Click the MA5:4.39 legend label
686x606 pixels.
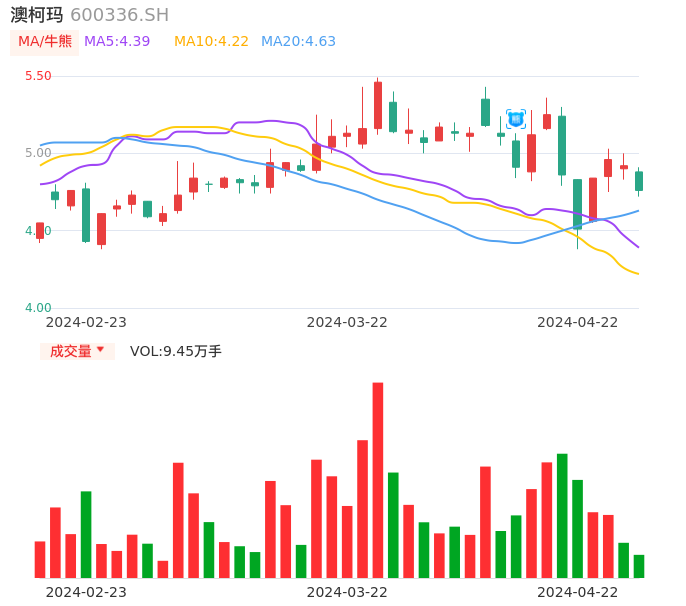coord(117,42)
